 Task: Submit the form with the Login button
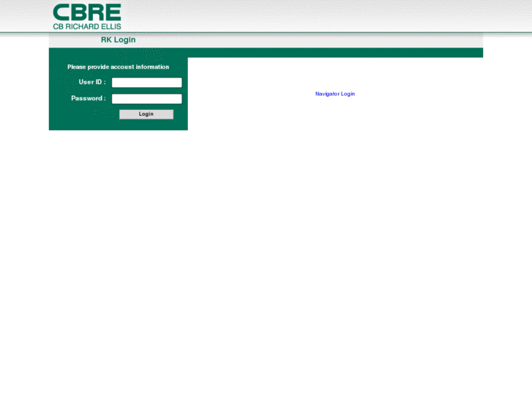pos(146,114)
